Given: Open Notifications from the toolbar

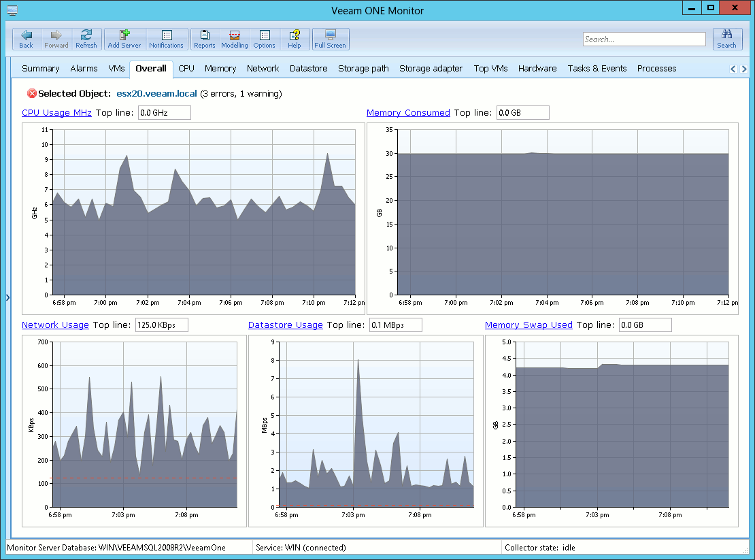Looking at the screenshot, I should [x=166, y=39].
